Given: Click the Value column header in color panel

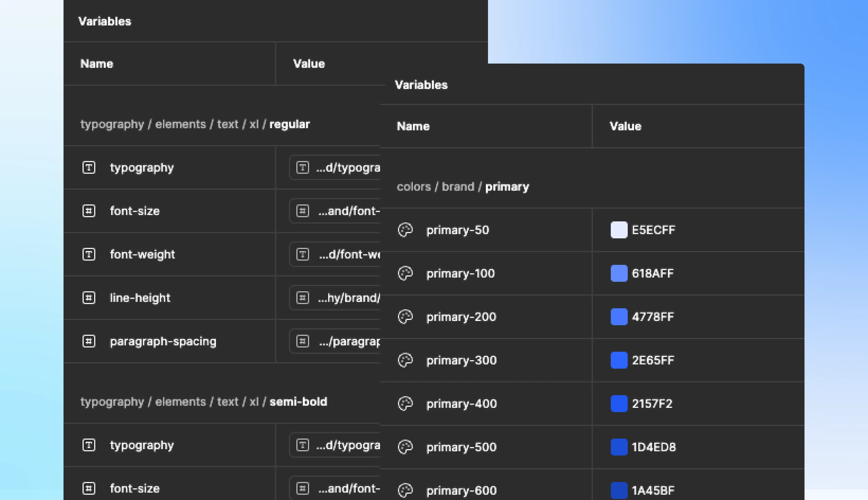Looking at the screenshot, I should click(625, 126).
